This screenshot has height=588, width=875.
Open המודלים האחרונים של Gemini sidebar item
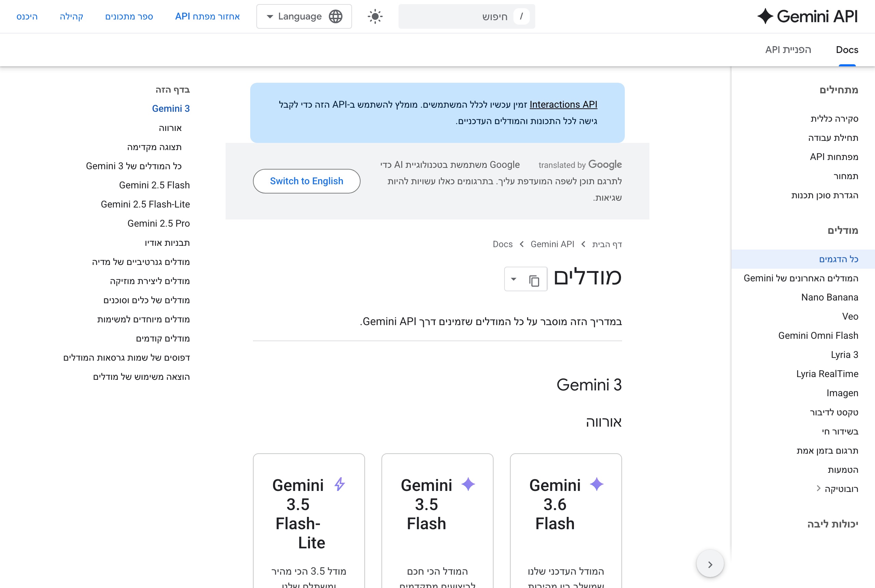pyautogui.click(x=801, y=278)
